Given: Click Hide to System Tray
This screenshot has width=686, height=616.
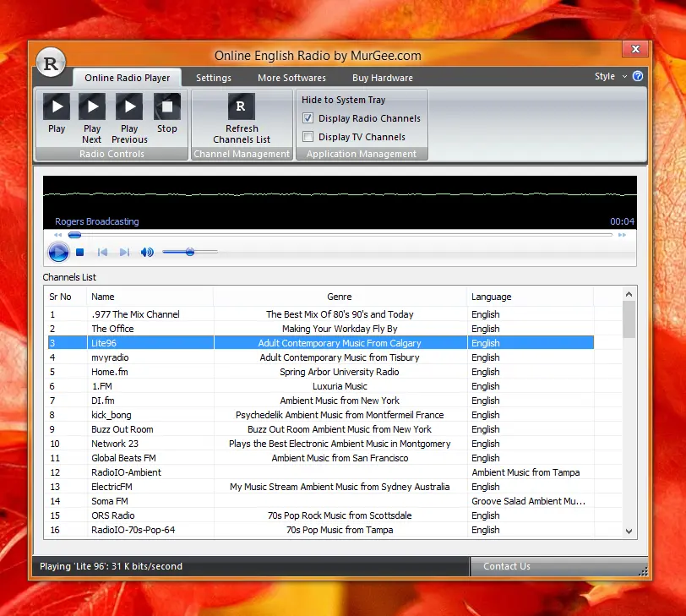Looking at the screenshot, I should tap(344, 100).
